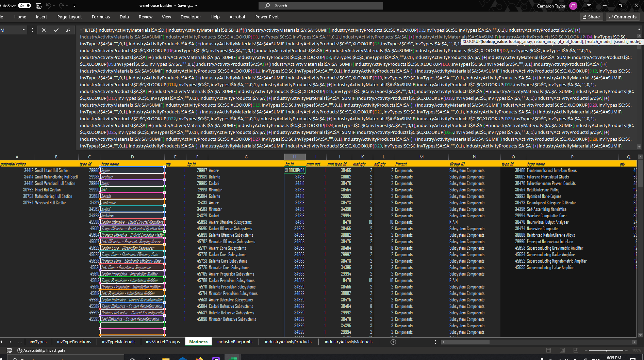
Task: Click the Share button
Action: [x=591, y=17]
